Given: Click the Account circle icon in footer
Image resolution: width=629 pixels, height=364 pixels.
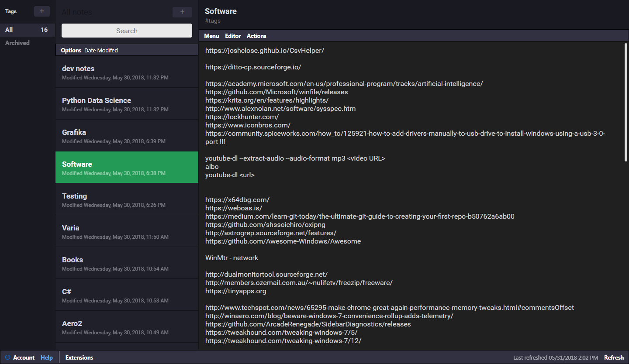Looking at the screenshot, I should pos(7,357).
